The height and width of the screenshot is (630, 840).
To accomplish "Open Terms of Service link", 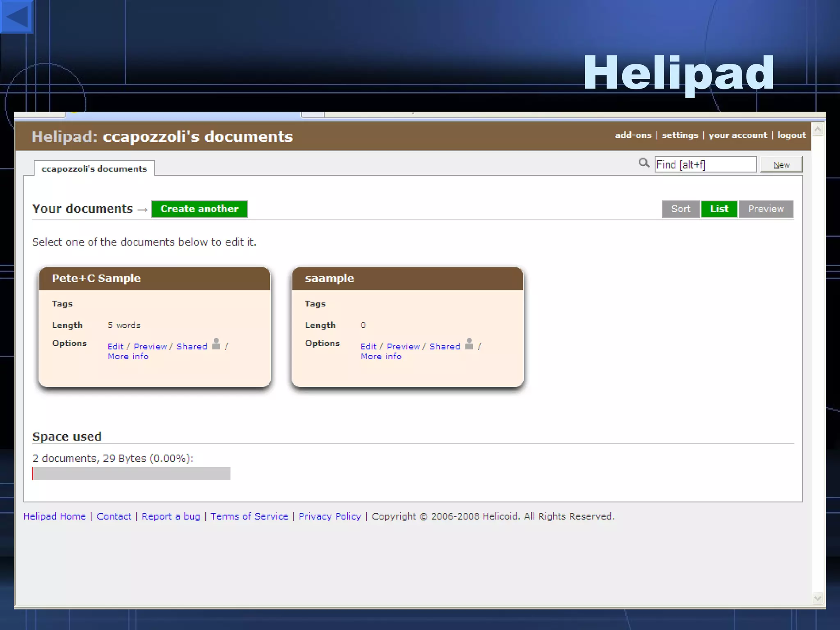I will point(249,516).
